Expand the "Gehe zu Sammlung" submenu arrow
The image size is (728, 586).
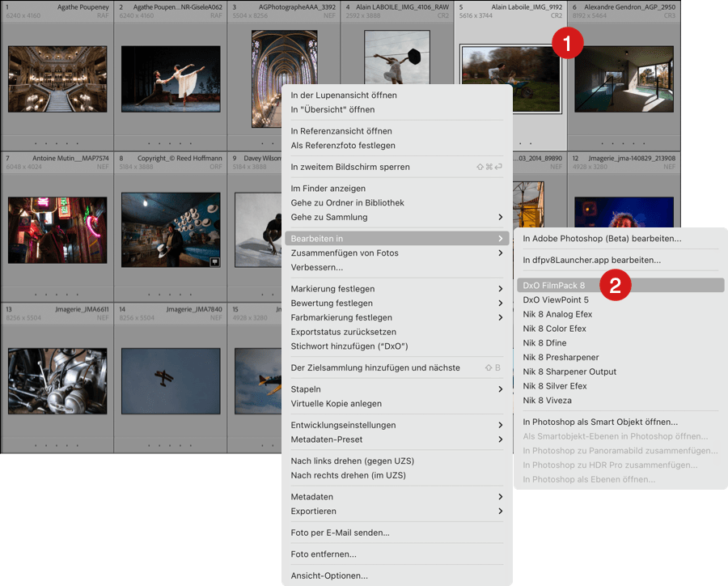(x=500, y=217)
